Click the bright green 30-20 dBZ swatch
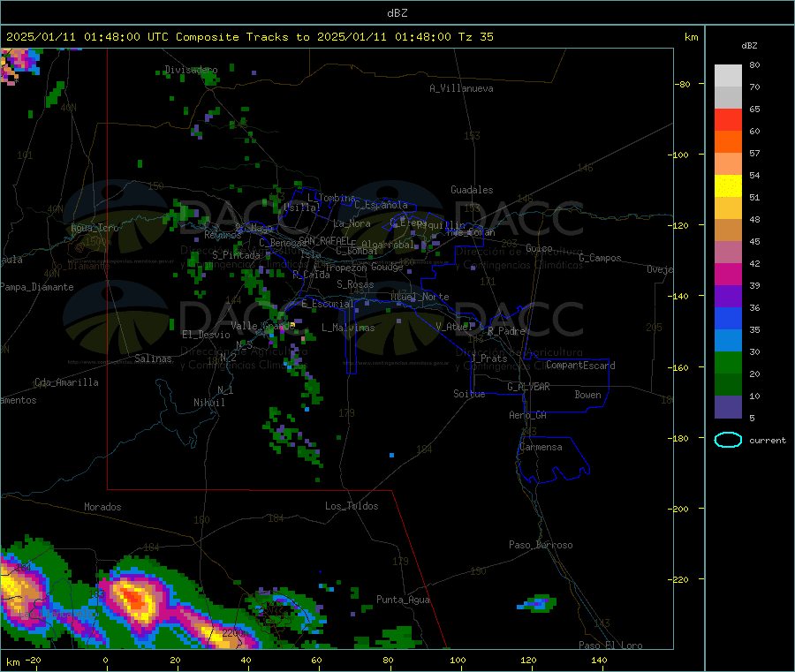The width and height of the screenshot is (795, 672). (728, 363)
